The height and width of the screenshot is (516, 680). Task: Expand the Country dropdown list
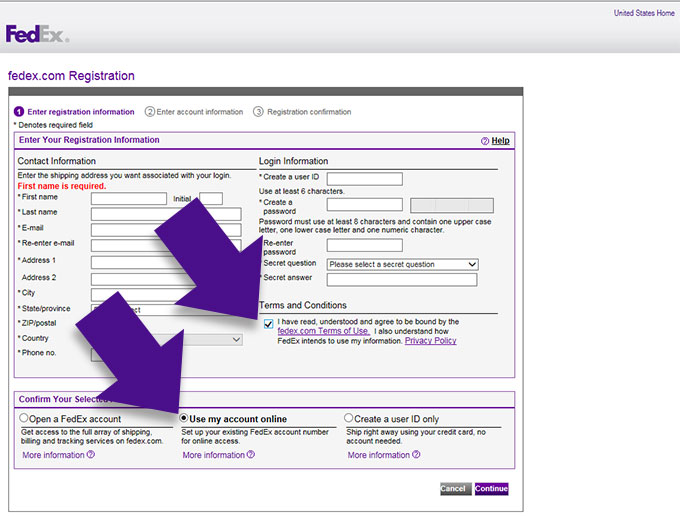click(236, 340)
